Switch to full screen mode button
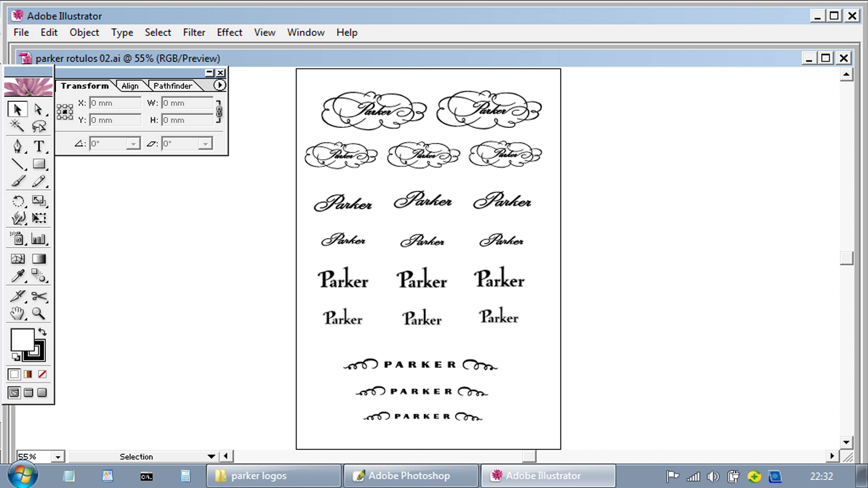The height and width of the screenshot is (488, 868). coord(42,392)
